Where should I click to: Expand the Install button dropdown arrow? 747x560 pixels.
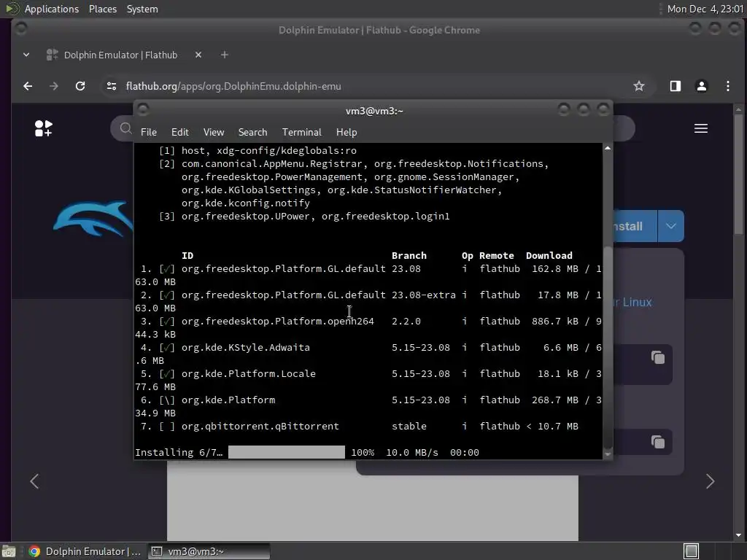click(x=671, y=226)
